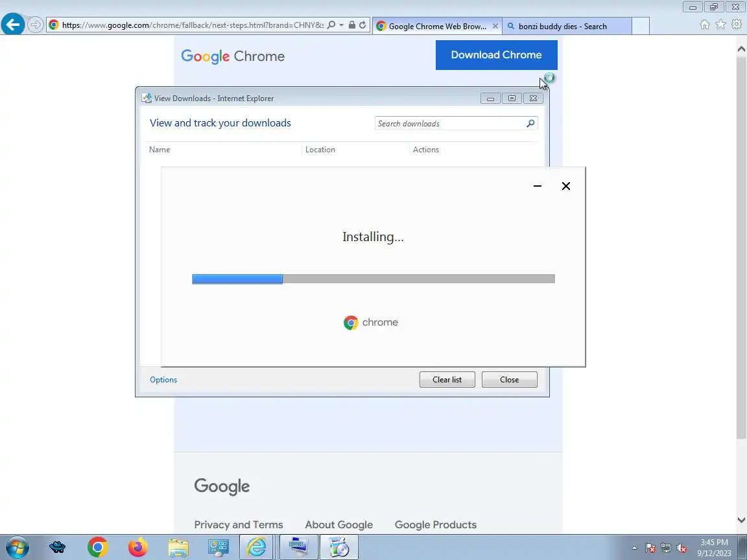Screen dimensions: 747x560
Task: Close the View Downloads window
Action: 533,99
